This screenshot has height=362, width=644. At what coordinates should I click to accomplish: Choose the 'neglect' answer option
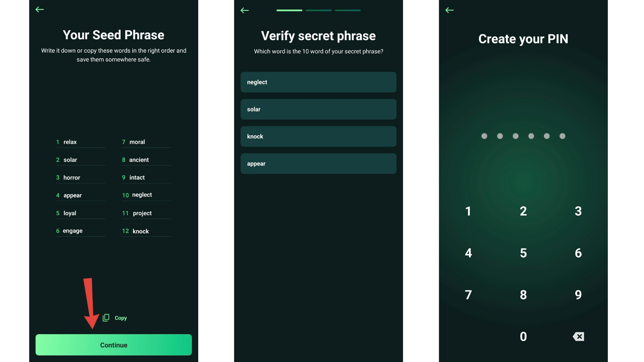tap(318, 82)
